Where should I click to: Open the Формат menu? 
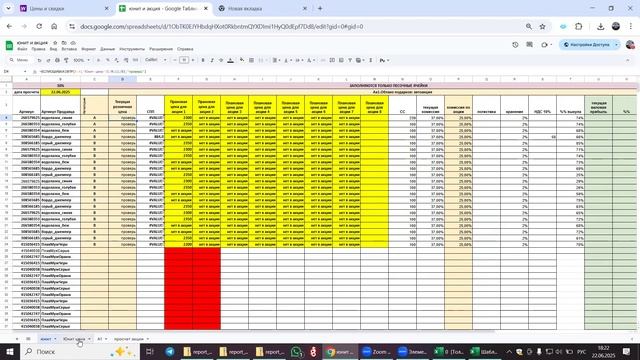89,49
